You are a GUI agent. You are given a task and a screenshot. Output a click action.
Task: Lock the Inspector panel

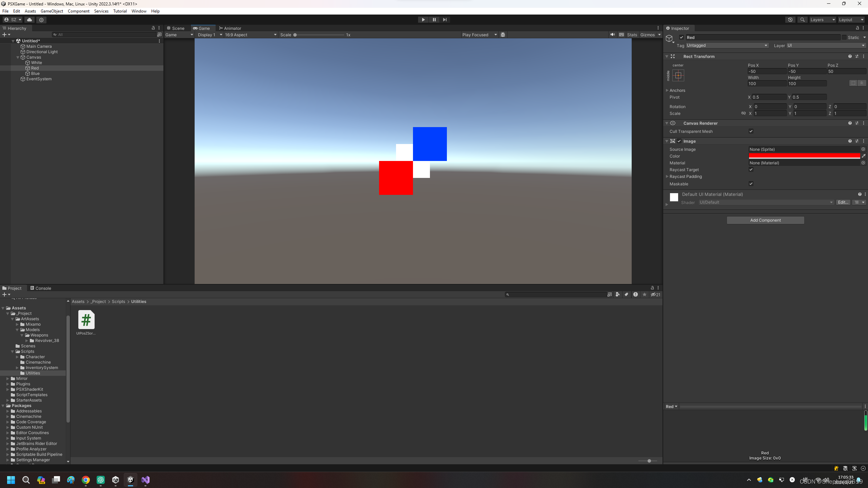(857, 28)
